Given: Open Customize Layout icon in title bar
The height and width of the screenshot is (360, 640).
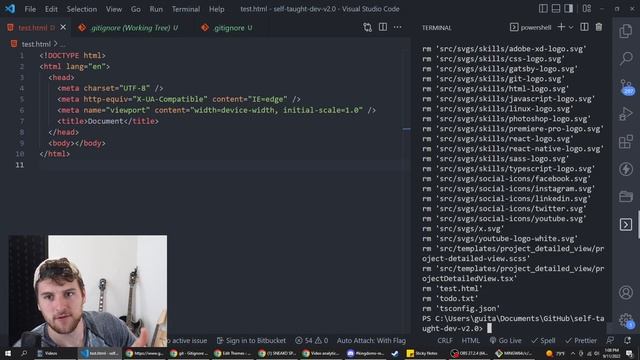Looking at the screenshot, I should [587, 9].
